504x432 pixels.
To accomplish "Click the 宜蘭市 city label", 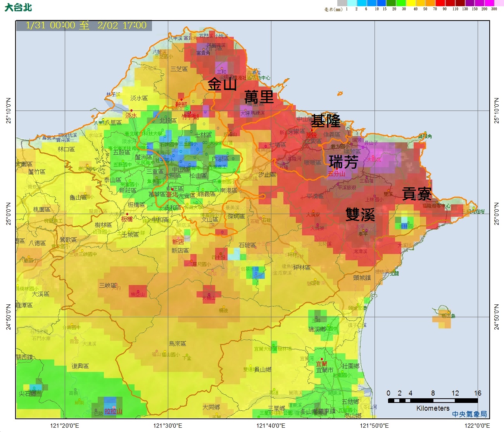I will (x=324, y=370).
